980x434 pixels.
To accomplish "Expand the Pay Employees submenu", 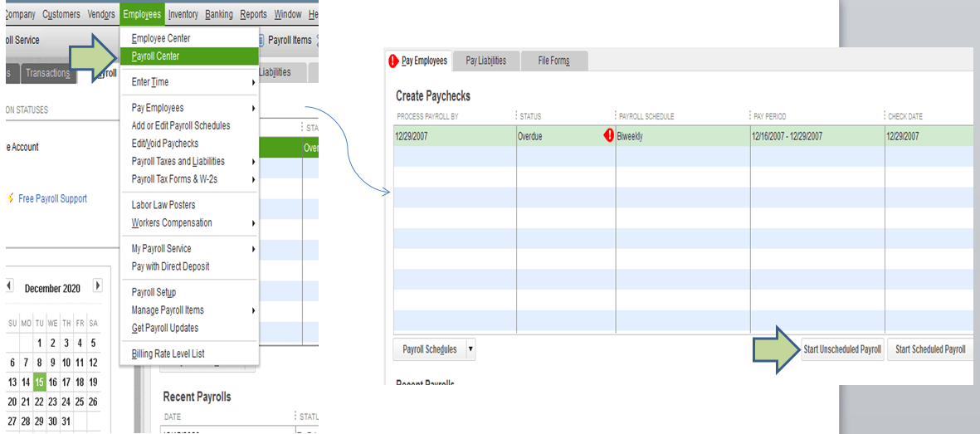I will [x=189, y=108].
